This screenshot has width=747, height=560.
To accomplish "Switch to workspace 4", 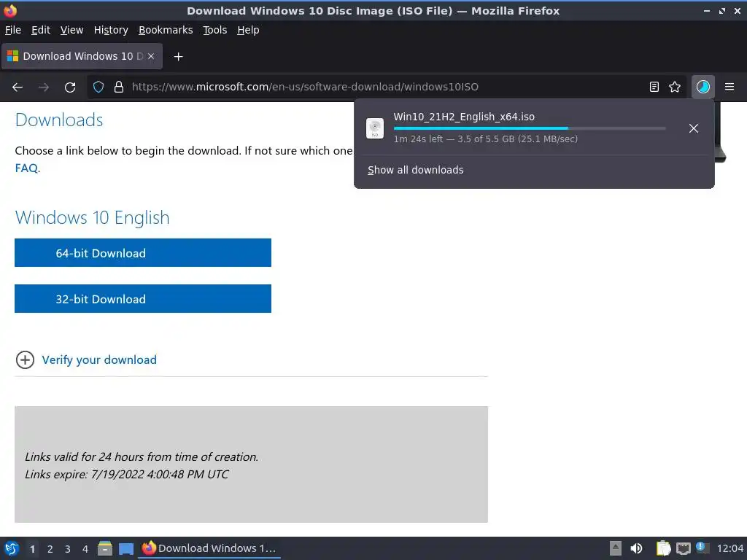I will [x=85, y=549].
